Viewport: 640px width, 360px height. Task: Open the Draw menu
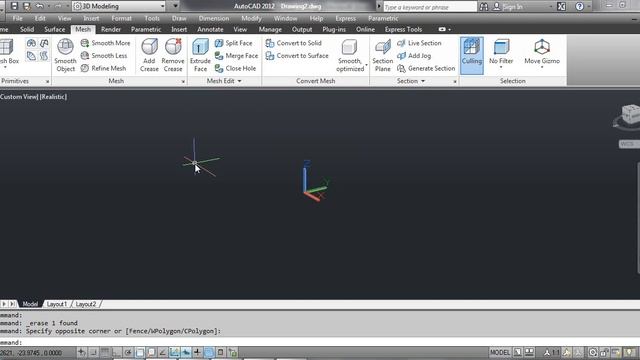tap(179, 18)
